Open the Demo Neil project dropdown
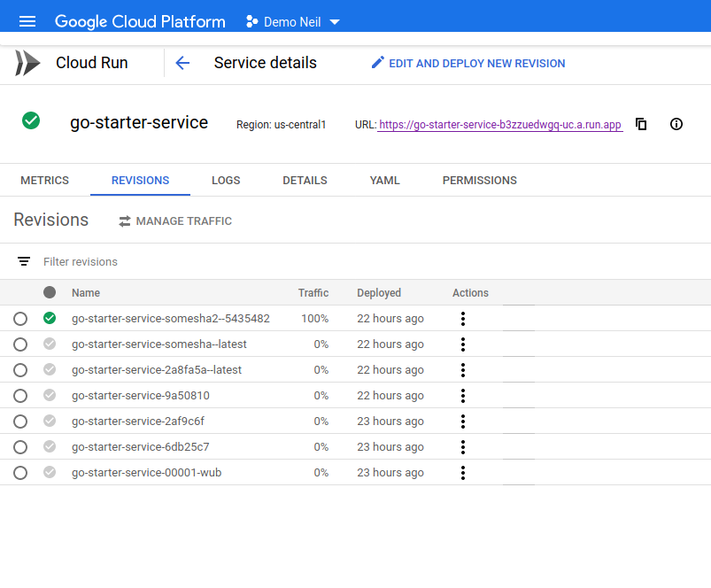The image size is (711, 588). click(x=293, y=21)
